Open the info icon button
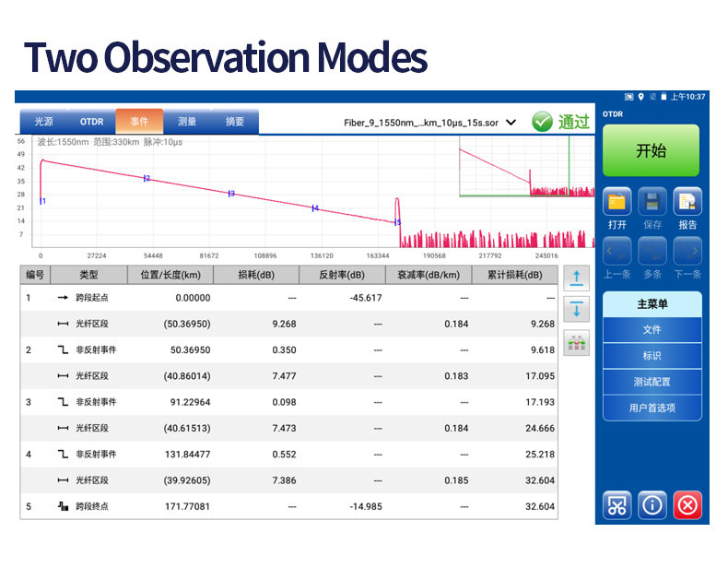Screen dimensions: 728x580 pos(652,504)
